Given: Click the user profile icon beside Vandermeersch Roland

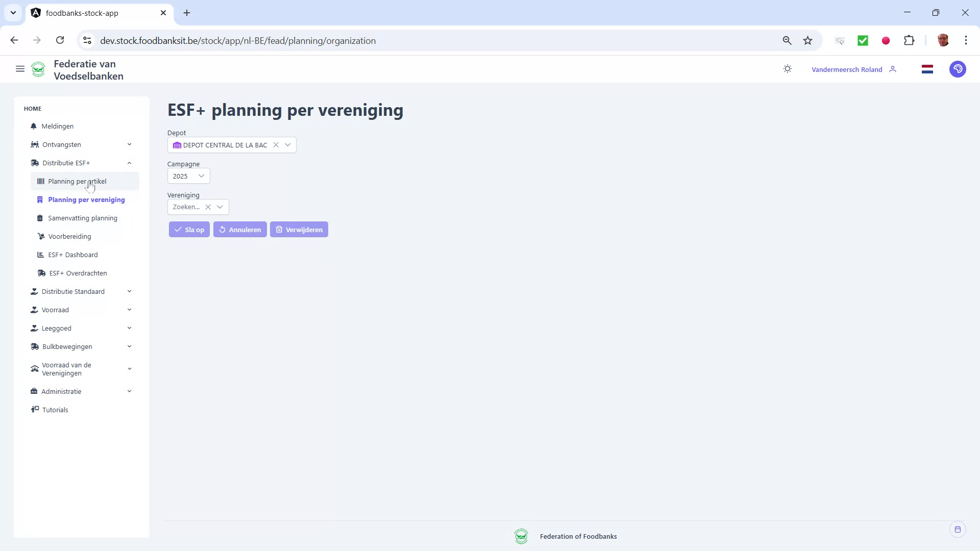Looking at the screenshot, I should [x=893, y=69].
